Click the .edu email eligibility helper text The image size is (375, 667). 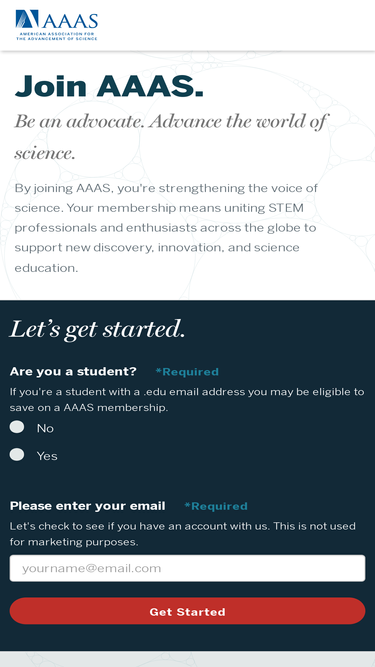pyautogui.click(x=187, y=399)
